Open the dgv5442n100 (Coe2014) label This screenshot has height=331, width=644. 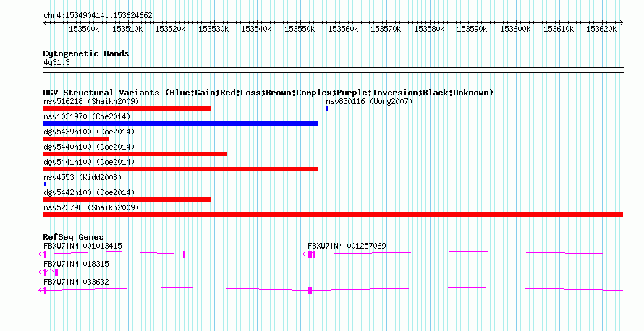point(89,192)
